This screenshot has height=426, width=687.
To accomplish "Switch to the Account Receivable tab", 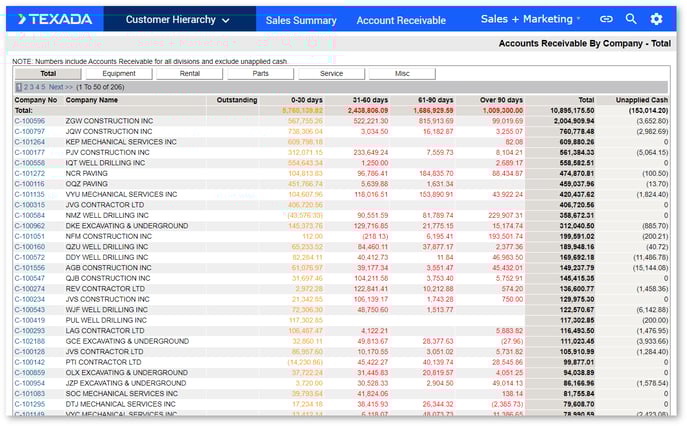I will tap(401, 20).
